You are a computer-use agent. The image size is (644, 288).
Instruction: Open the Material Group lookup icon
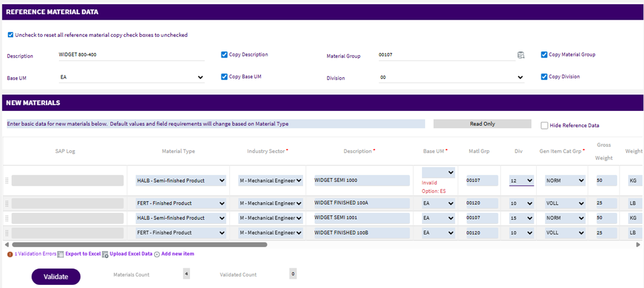(x=521, y=55)
